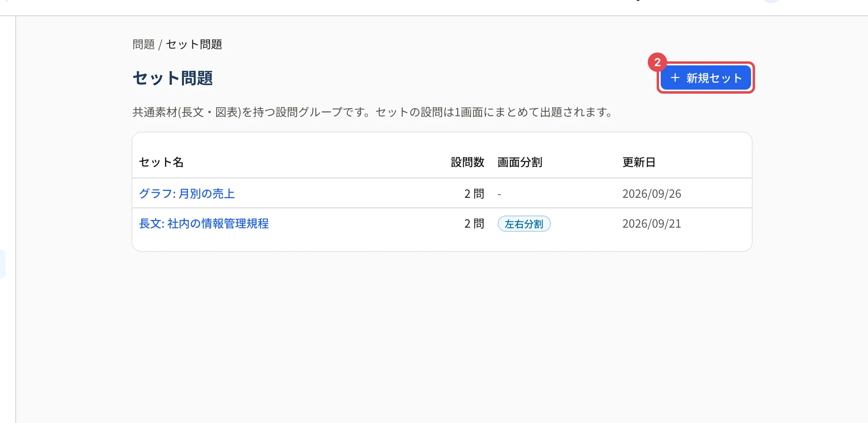Click 2 問 in 長文 row
Screen dimensions: 868x423
point(474,224)
